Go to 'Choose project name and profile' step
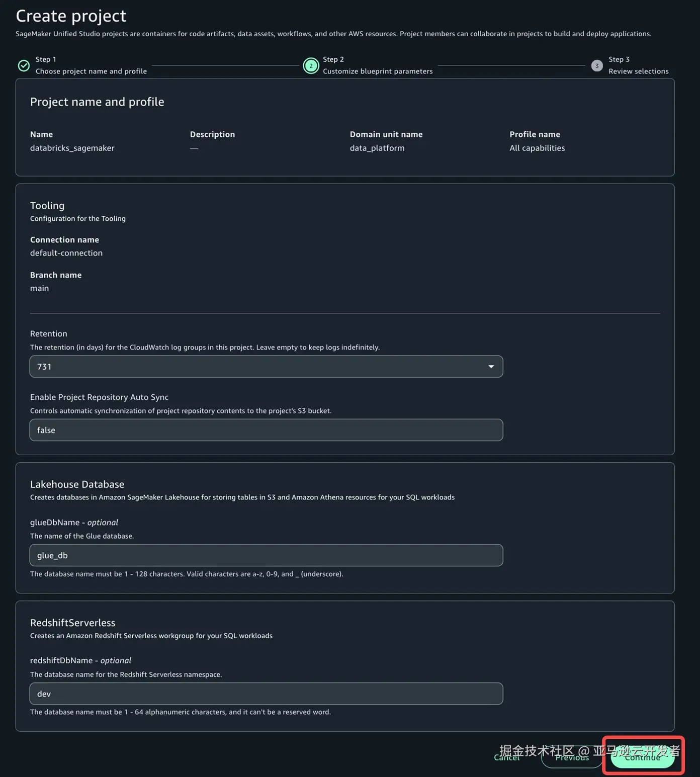The width and height of the screenshot is (700, 777). [91, 71]
